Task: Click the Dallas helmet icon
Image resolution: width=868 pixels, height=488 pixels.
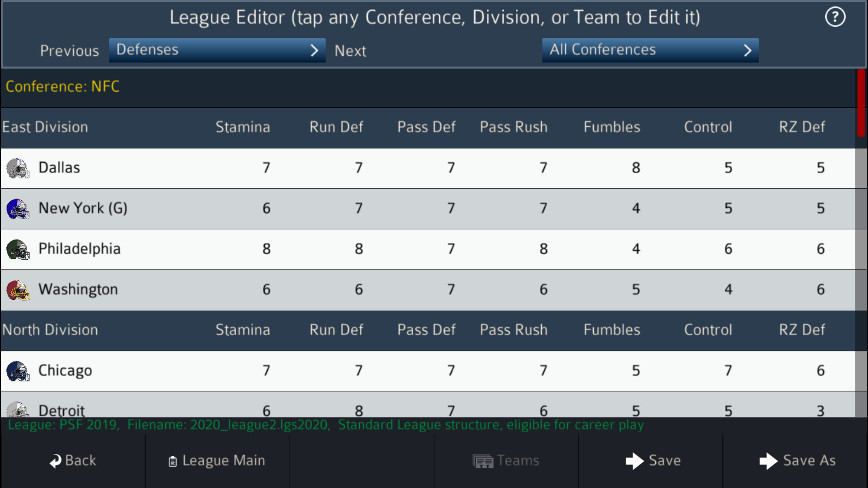Action: (x=18, y=167)
